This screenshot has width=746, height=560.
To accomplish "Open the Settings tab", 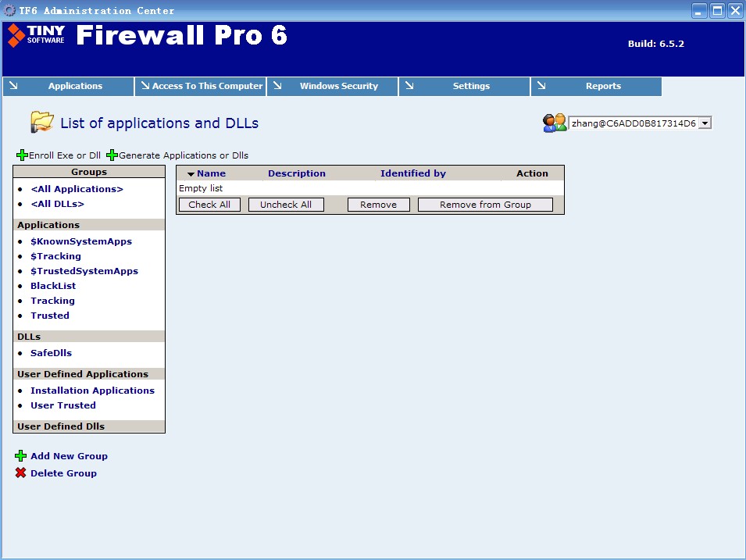I will (464, 86).
